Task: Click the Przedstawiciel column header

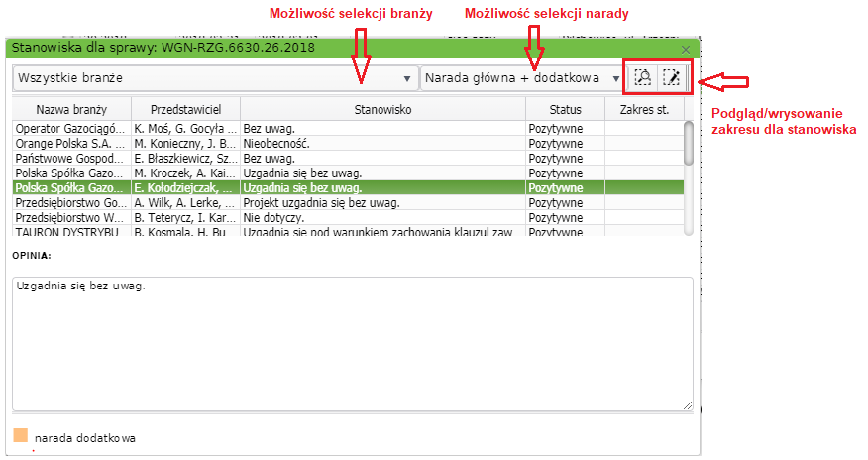Action: pyautogui.click(x=185, y=109)
